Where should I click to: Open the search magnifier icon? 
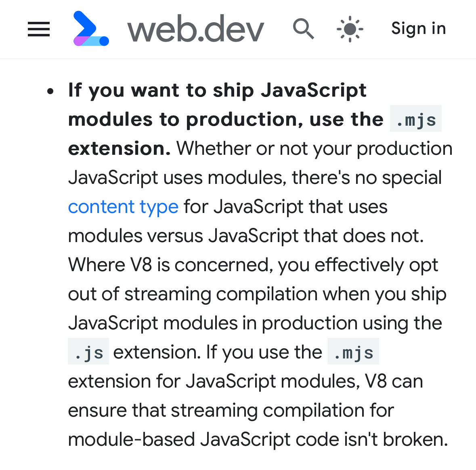303,29
